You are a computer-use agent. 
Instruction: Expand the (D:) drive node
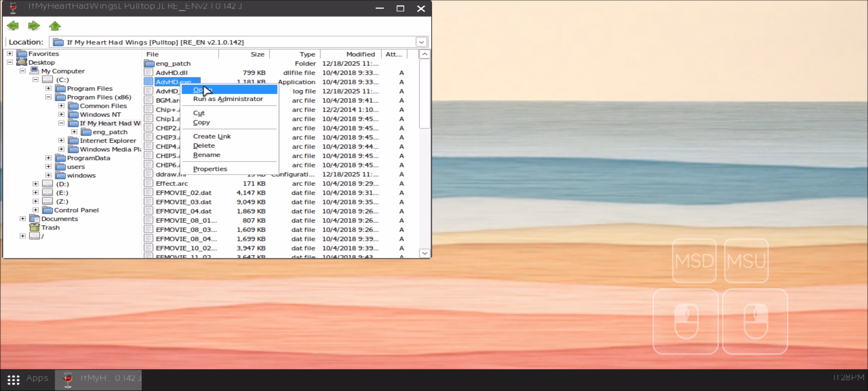pos(35,184)
